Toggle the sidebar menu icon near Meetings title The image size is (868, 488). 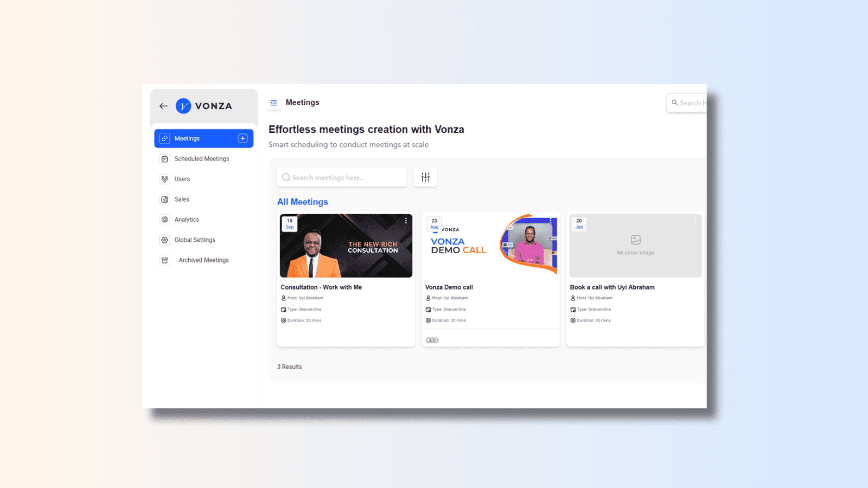(274, 102)
